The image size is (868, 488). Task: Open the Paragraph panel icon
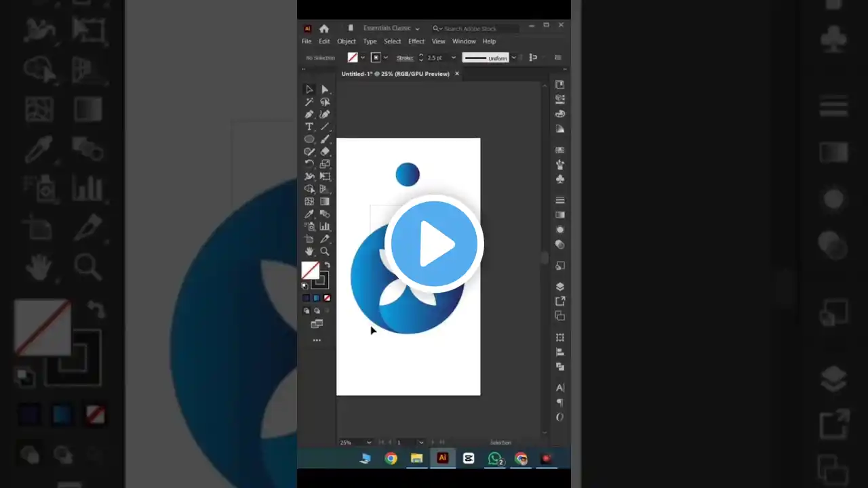coord(560,403)
